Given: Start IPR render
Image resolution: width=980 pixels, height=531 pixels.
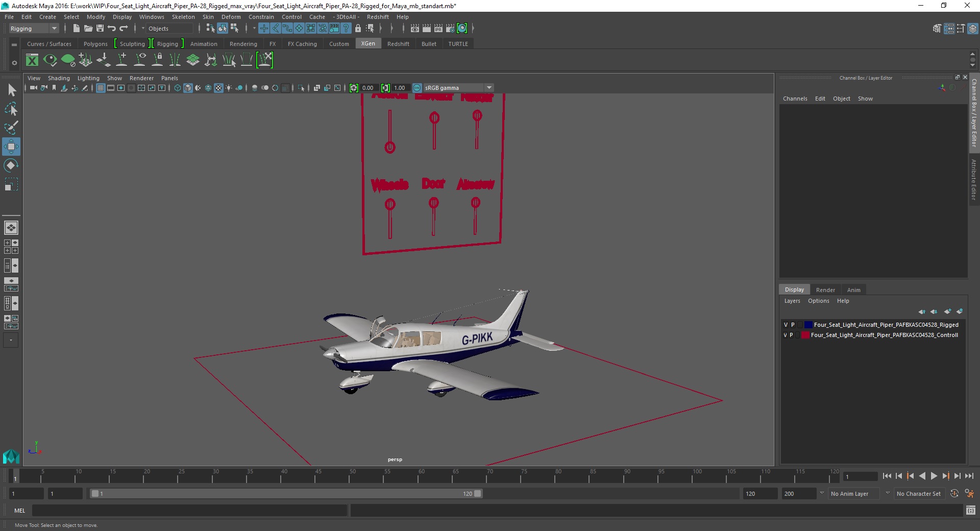Looking at the screenshot, I should 438,29.
